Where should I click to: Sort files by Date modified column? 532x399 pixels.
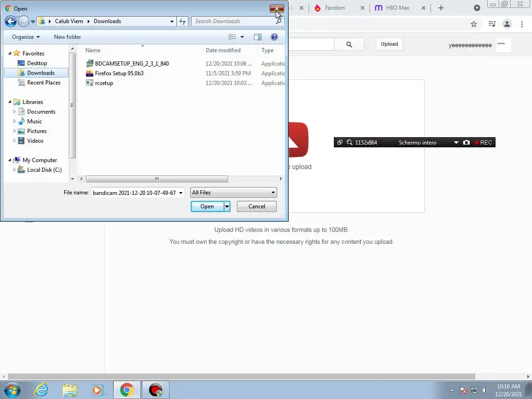pyautogui.click(x=223, y=50)
